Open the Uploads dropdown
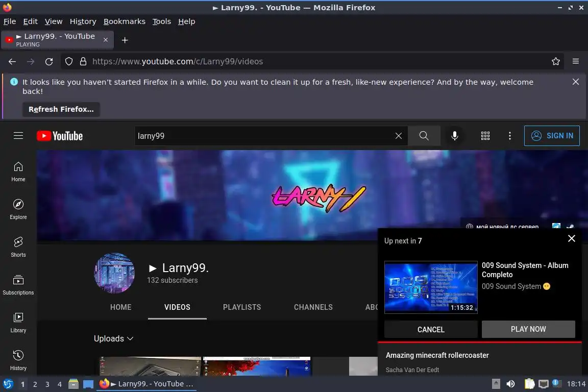Image resolution: width=588 pixels, height=392 pixels. tap(113, 338)
